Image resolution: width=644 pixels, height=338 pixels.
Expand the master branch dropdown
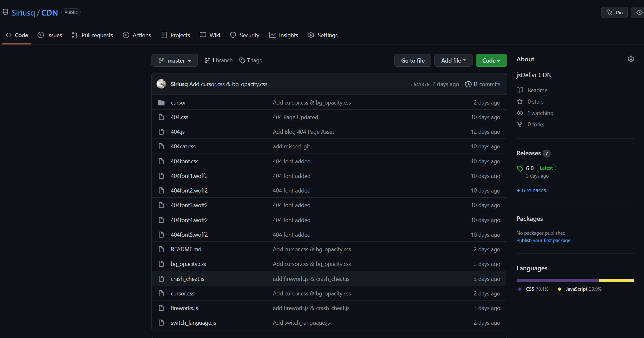click(174, 60)
